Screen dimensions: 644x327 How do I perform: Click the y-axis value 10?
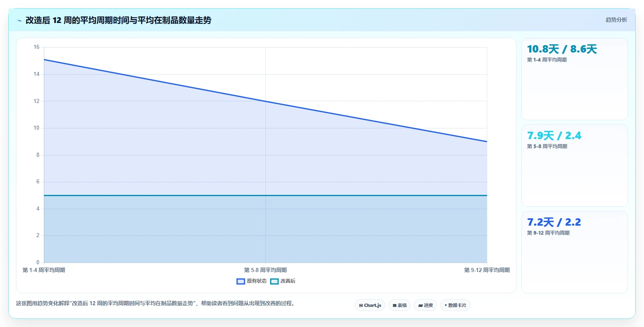pyautogui.click(x=37, y=128)
